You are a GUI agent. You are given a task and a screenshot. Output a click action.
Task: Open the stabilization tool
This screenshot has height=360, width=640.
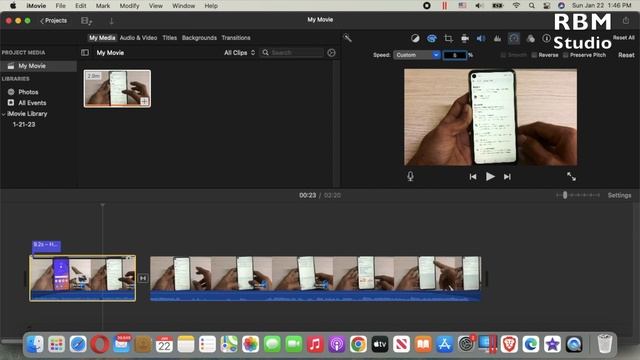point(465,38)
